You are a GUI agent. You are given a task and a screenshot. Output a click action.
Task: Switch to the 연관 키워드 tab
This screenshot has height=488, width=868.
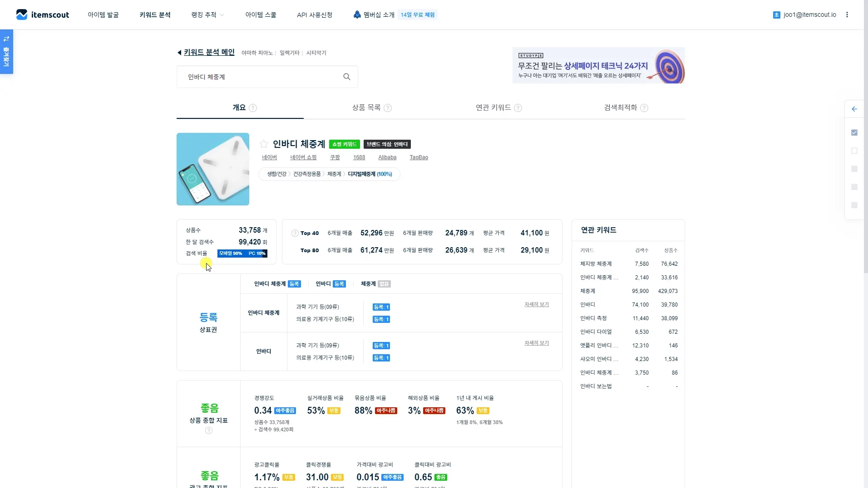tap(493, 107)
